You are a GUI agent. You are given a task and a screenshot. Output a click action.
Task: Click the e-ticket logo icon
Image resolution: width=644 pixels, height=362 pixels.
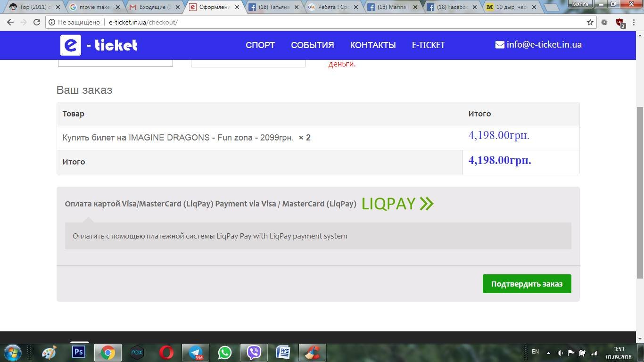[71, 45]
